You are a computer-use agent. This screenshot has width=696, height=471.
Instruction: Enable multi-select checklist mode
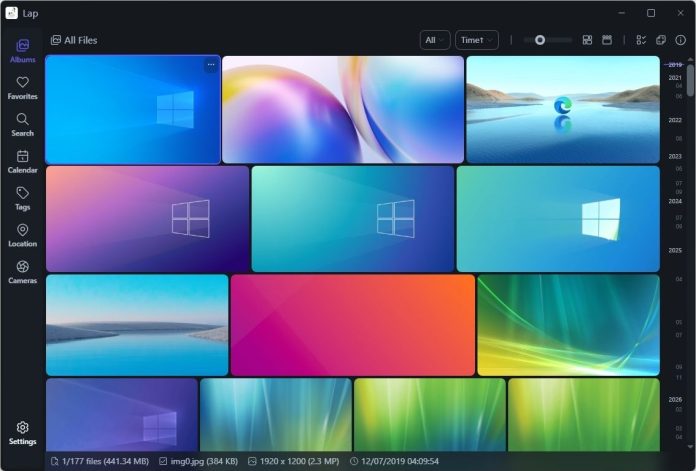point(641,40)
